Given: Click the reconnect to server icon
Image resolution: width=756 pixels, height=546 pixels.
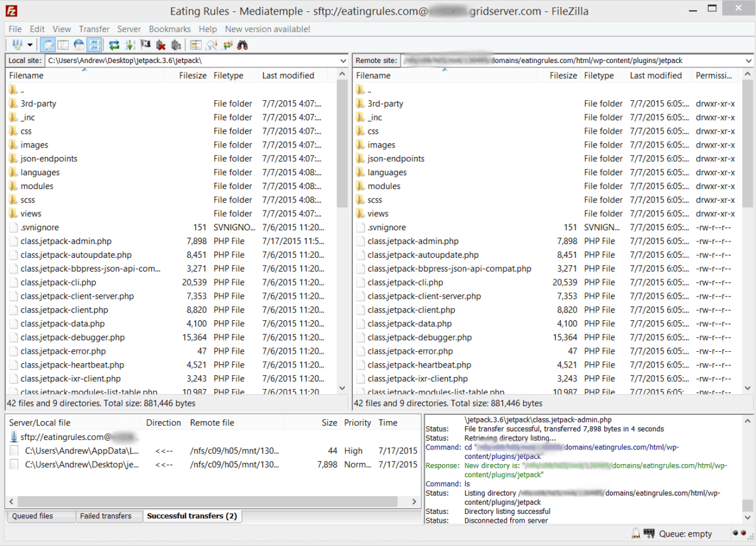Looking at the screenshot, I should point(176,45).
